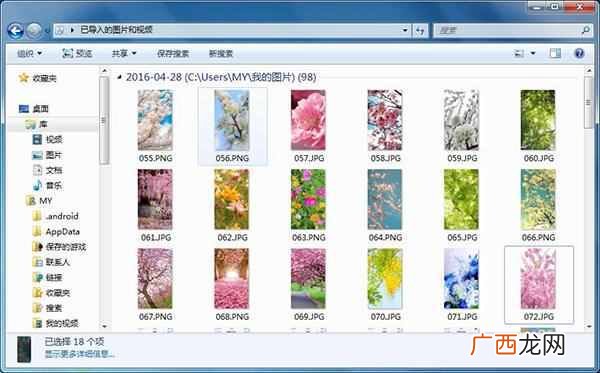Select the 072.JPG thumbnail
The height and width of the screenshot is (373, 600).
[x=538, y=279]
